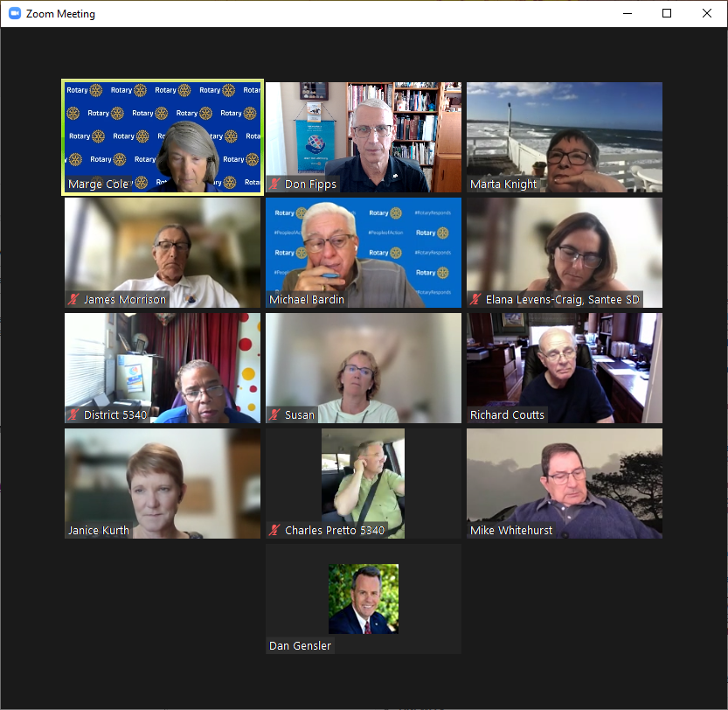Click the "Richard Coutts" name label

click(507, 415)
